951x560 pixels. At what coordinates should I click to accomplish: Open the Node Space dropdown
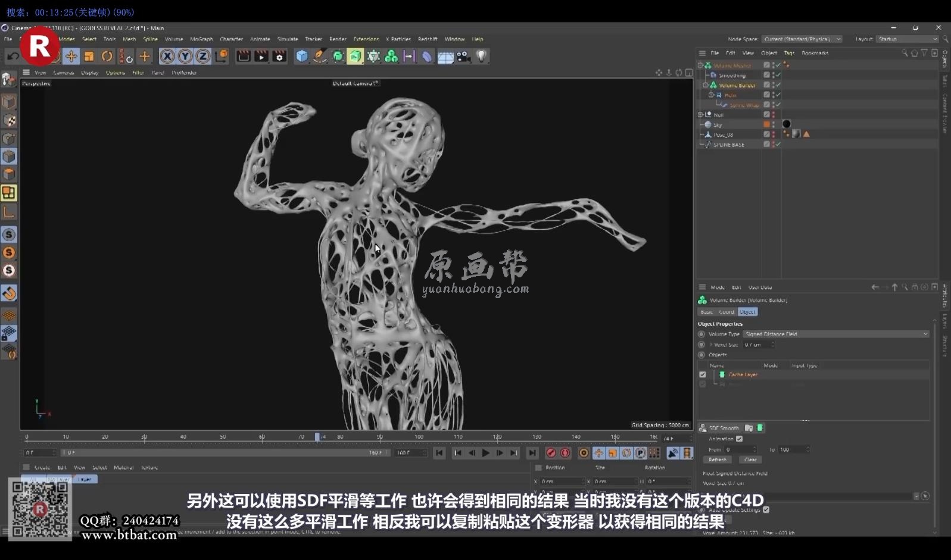point(802,39)
